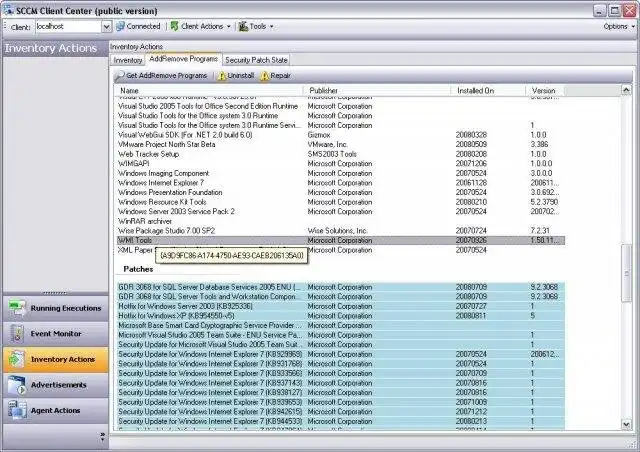This screenshot has width=640, height=452.
Task: Select IE7 Security Update KB944533
Action: pyautogui.click(x=341, y=421)
